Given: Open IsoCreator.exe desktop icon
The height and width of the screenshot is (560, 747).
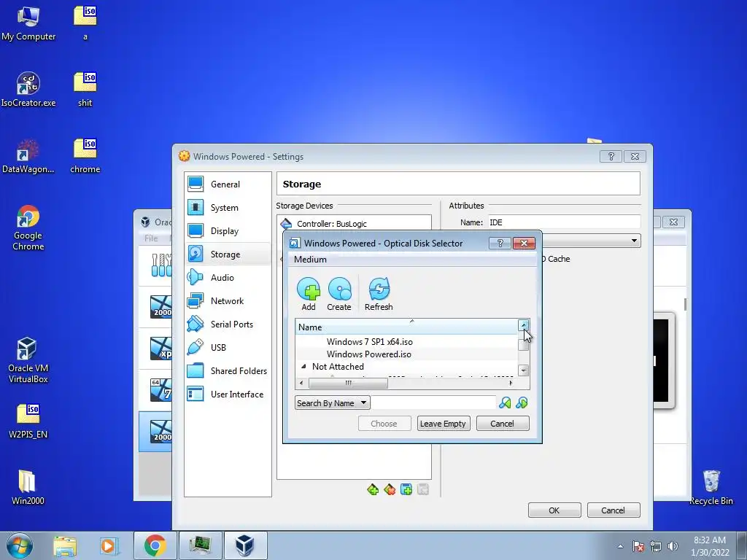Looking at the screenshot, I should [28, 90].
